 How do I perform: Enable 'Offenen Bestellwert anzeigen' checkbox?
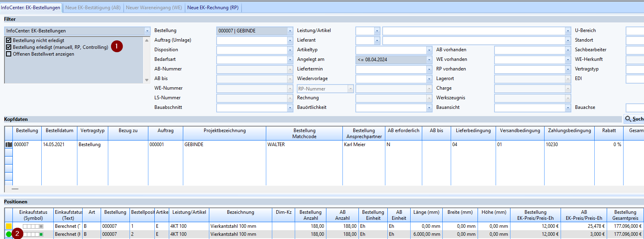[9, 54]
